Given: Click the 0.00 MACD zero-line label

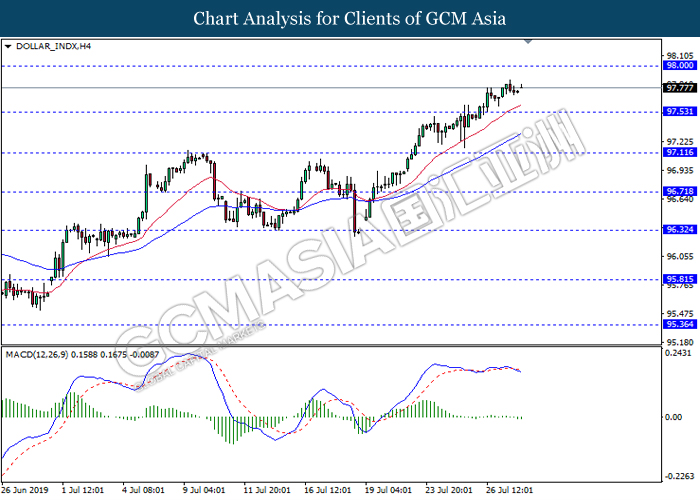Looking at the screenshot, I should point(673,417).
